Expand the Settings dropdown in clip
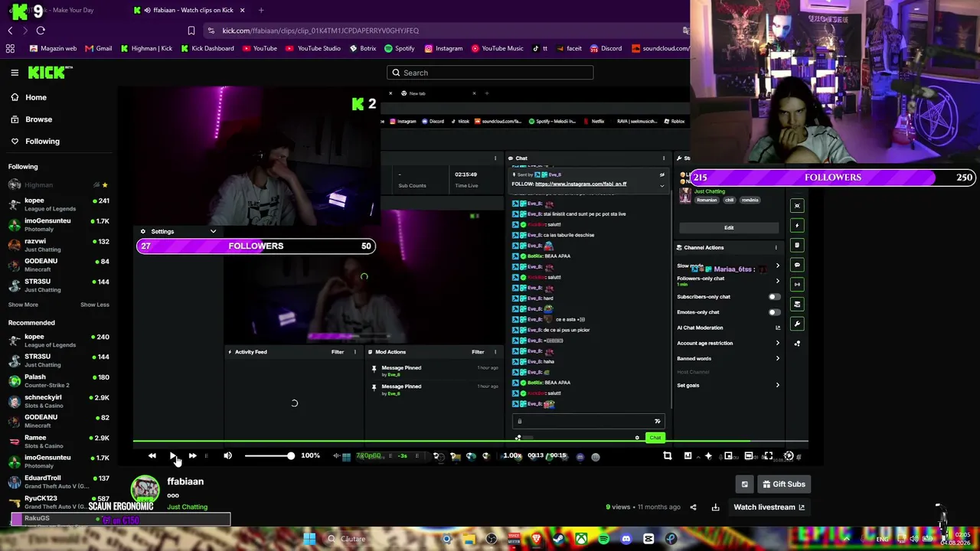 [x=177, y=231]
